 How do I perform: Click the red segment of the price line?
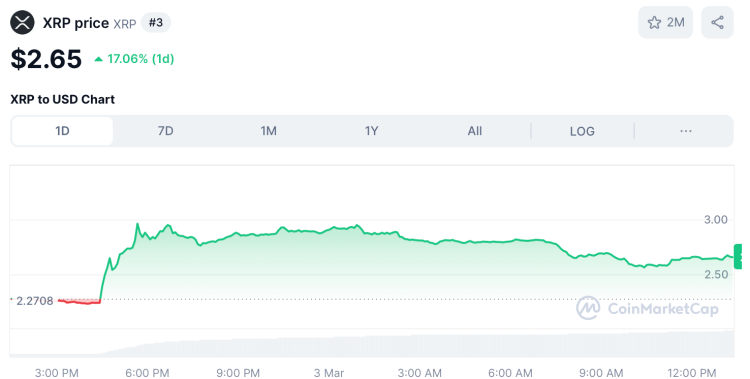pos(79,301)
